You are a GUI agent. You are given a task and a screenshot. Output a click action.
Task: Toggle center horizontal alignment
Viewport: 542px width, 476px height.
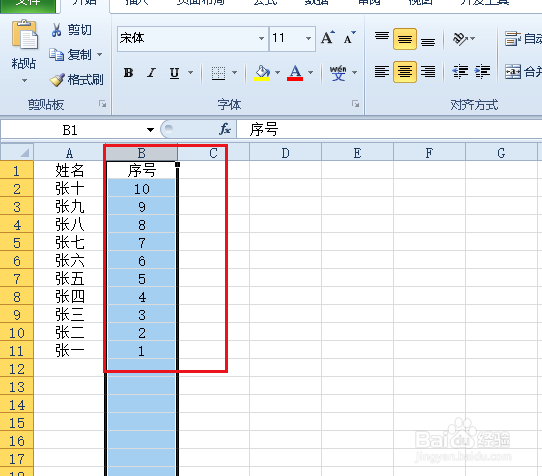pos(405,72)
